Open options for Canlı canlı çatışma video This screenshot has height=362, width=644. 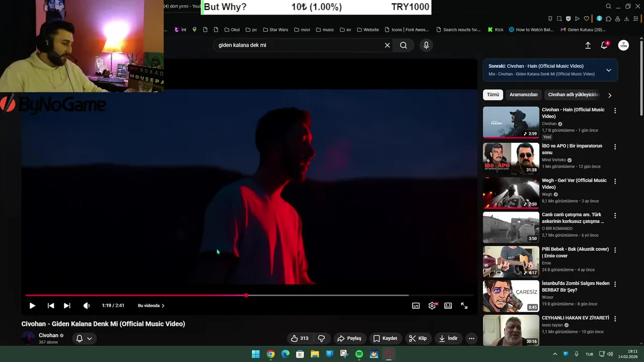pyautogui.click(x=615, y=215)
